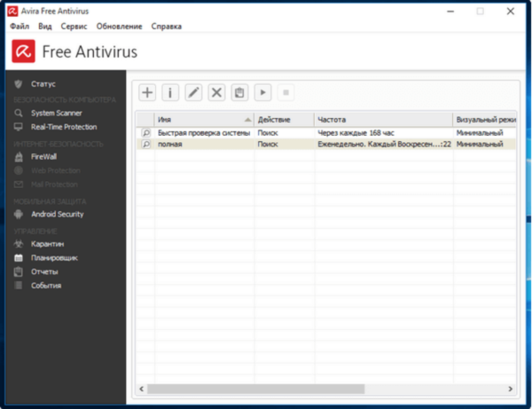Open Real-Time Protection section
The height and width of the screenshot is (409, 532).
[64, 127]
